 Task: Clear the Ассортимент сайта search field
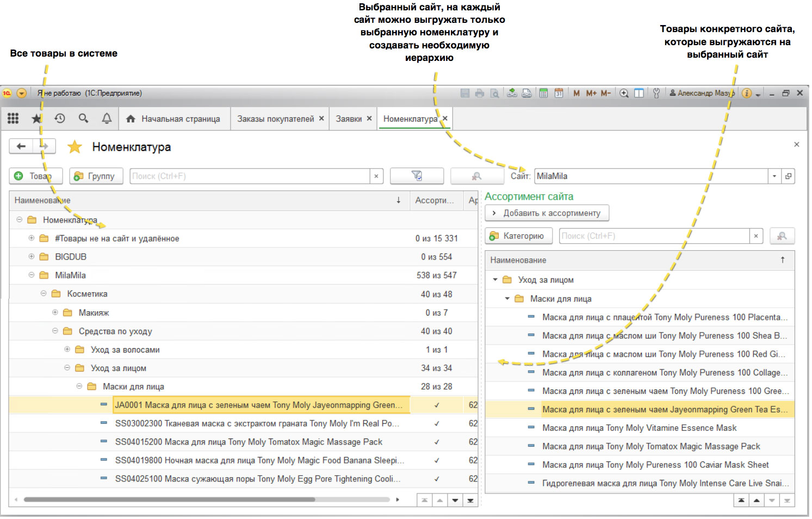point(755,236)
